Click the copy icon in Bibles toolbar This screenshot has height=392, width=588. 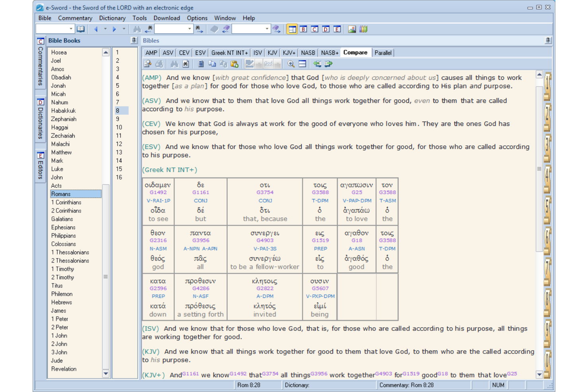click(212, 64)
